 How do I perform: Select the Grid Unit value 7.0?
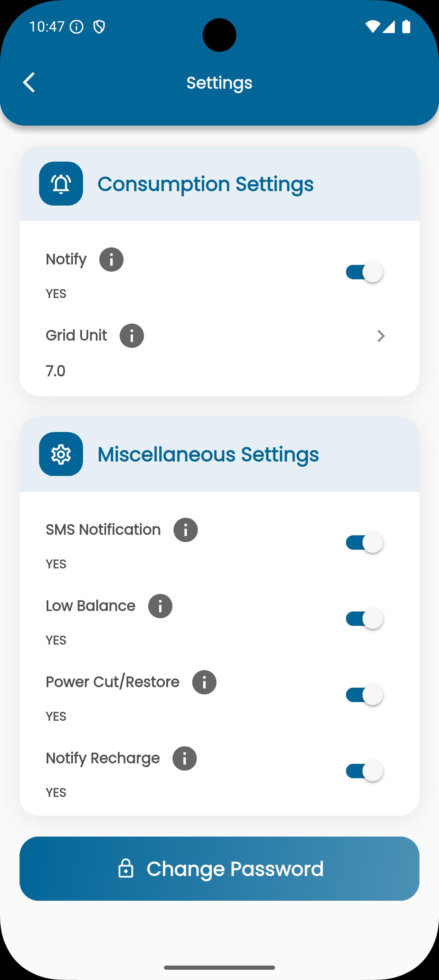(x=56, y=371)
